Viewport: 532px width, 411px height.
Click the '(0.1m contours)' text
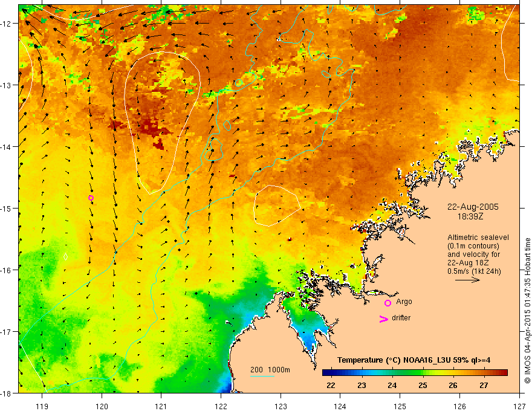[x=473, y=246]
